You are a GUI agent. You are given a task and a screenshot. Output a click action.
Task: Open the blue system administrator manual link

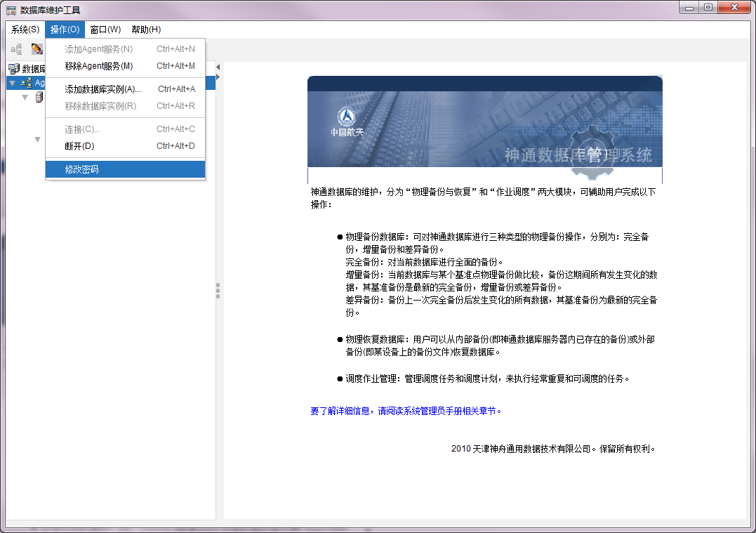(x=406, y=411)
